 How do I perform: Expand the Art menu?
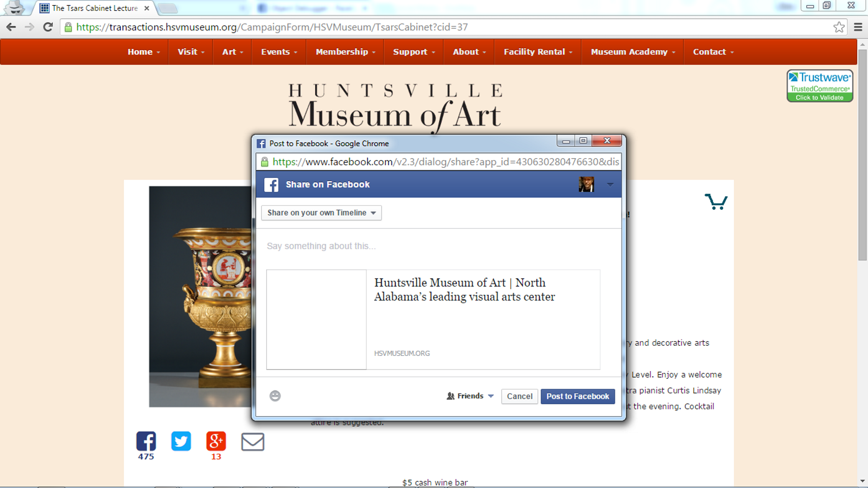point(233,52)
